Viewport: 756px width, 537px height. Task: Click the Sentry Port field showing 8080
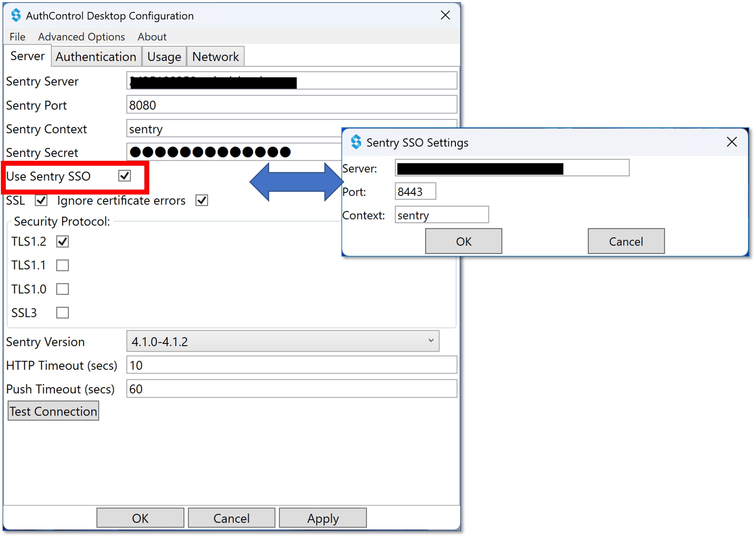[x=292, y=105]
